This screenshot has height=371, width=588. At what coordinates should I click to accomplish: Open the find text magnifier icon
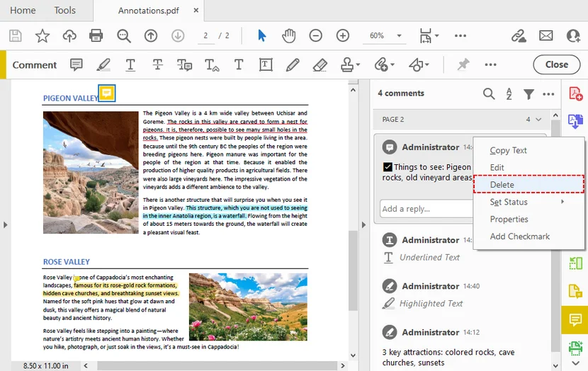coord(123,36)
